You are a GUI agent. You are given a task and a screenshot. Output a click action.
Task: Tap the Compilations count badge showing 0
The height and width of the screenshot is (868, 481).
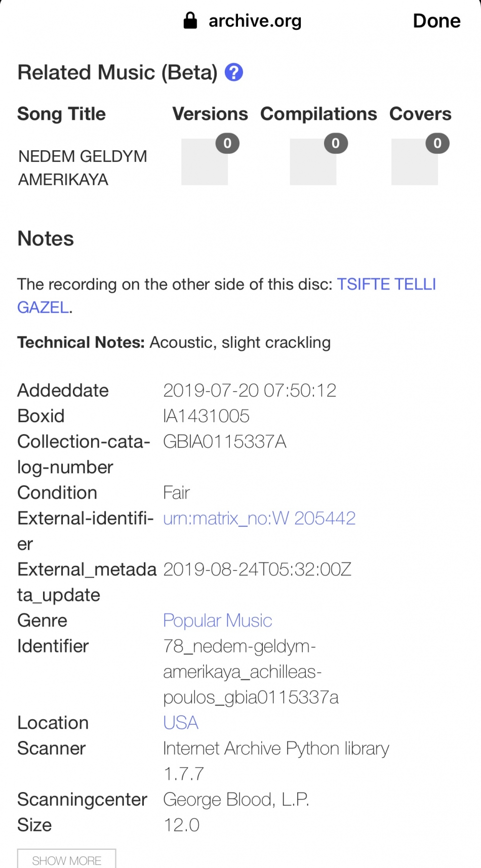coord(336,144)
